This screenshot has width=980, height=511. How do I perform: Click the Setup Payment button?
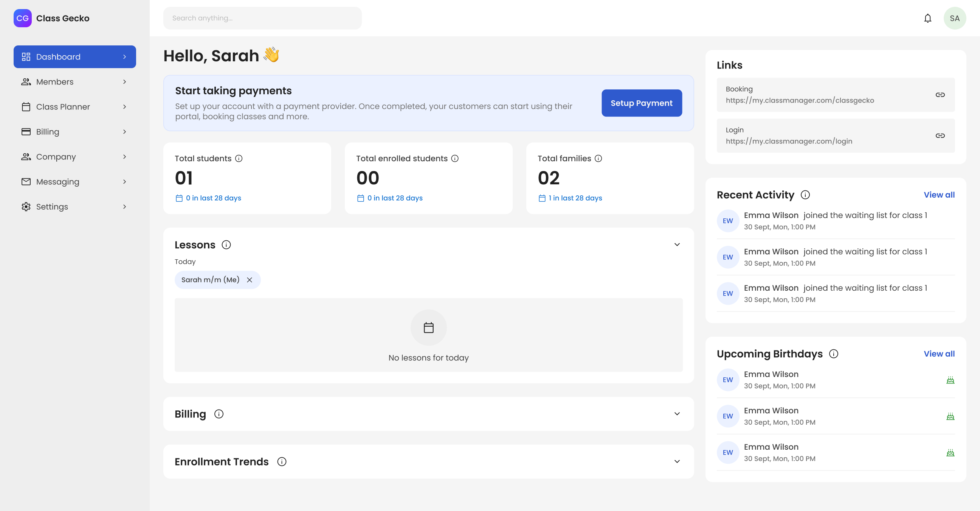tap(641, 103)
